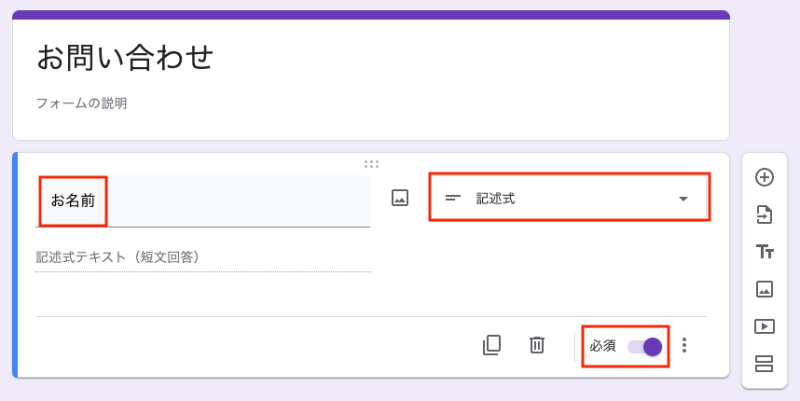Viewport: 800px width, 401px height.
Task: Toggle the 必須 required switch
Action: (645, 346)
